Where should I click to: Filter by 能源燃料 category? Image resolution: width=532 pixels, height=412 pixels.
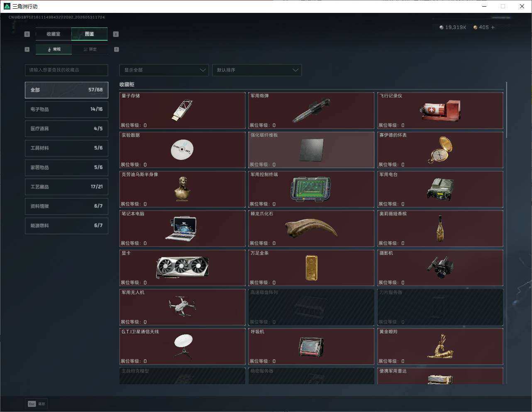coord(66,226)
